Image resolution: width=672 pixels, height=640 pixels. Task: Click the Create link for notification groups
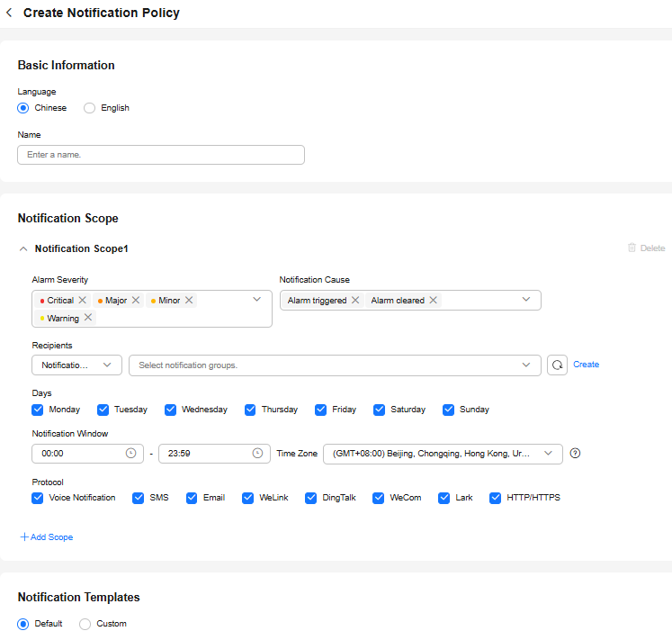click(586, 365)
